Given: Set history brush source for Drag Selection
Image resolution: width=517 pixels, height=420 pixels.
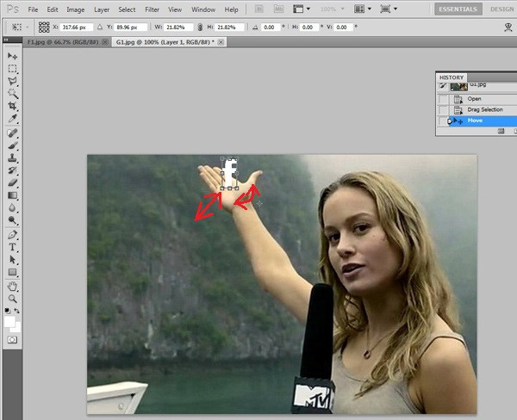Looking at the screenshot, I should [443, 109].
